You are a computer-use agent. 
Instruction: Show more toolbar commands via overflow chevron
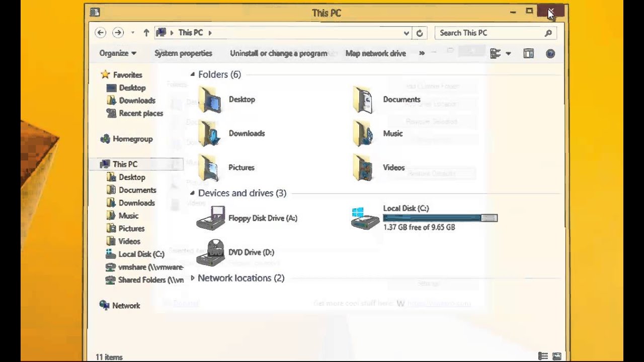[x=422, y=53]
